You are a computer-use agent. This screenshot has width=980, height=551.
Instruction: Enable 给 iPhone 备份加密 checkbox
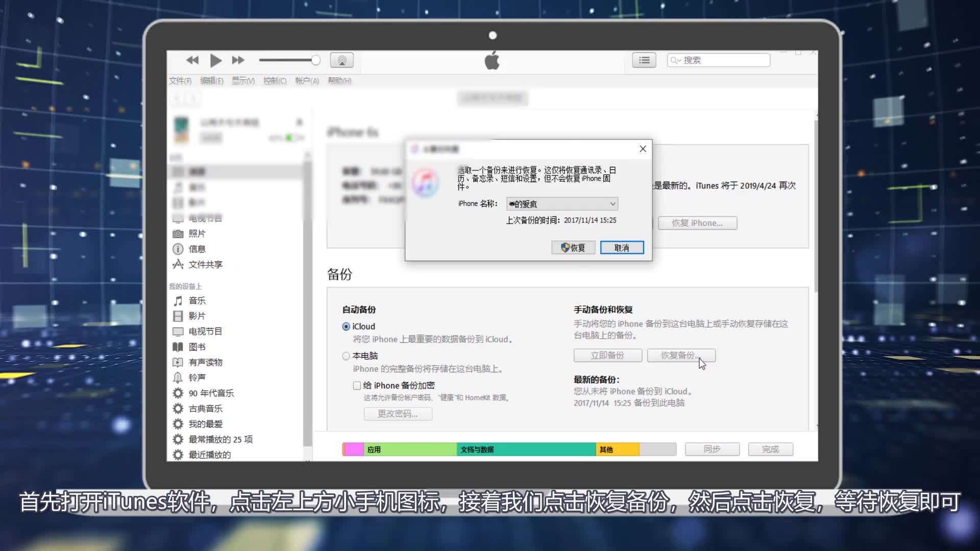pyautogui.click(x=357, y=386)
